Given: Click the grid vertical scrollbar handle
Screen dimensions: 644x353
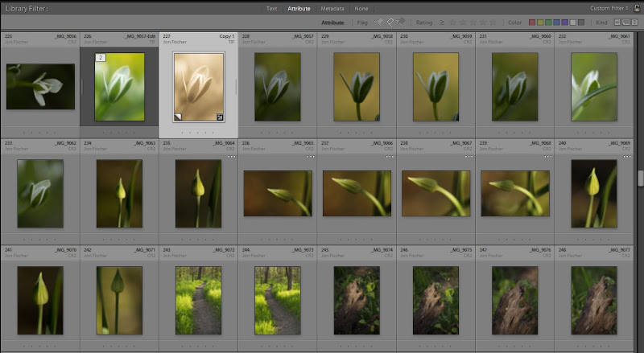Looking at the screenshot, I should click(641, 179).
